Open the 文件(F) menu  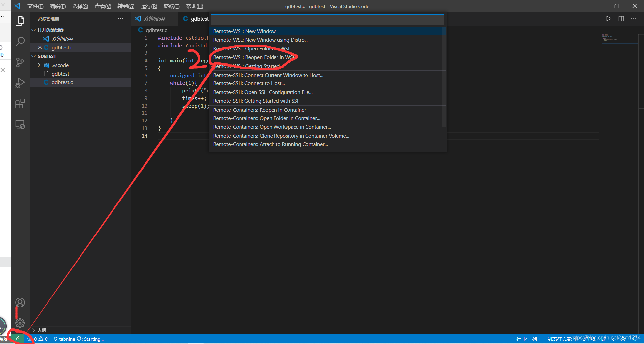click(35, 6)
